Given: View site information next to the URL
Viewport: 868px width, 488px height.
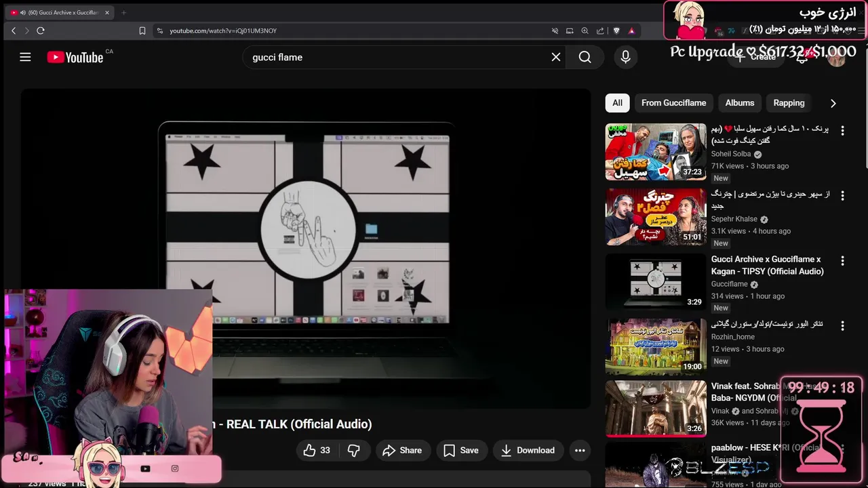Looking at the screenshot, I should click(x=160, y=30).
